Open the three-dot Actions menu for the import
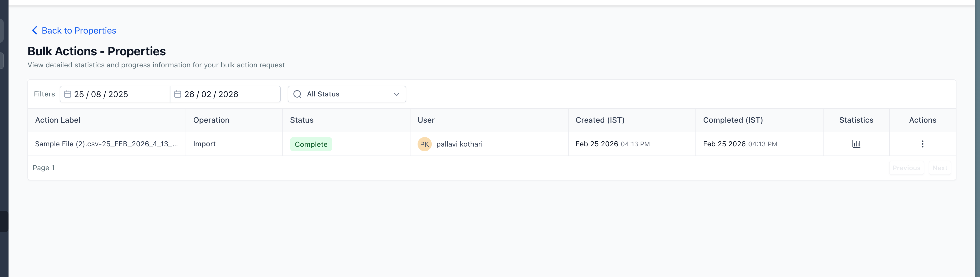 tap(922, 144)
